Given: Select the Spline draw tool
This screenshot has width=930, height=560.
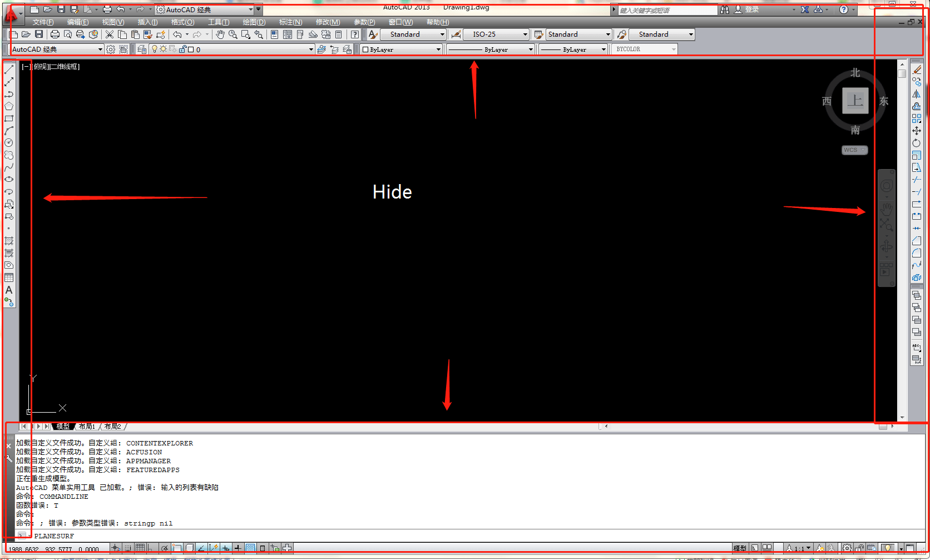Looking at the screenshot, I should 9,168.
